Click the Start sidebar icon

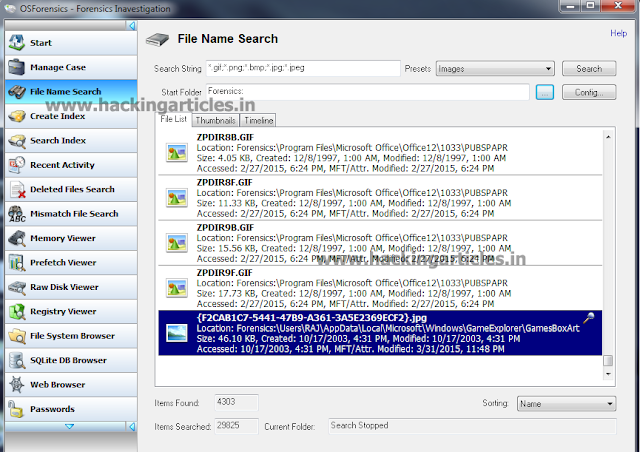click(17, 42)
